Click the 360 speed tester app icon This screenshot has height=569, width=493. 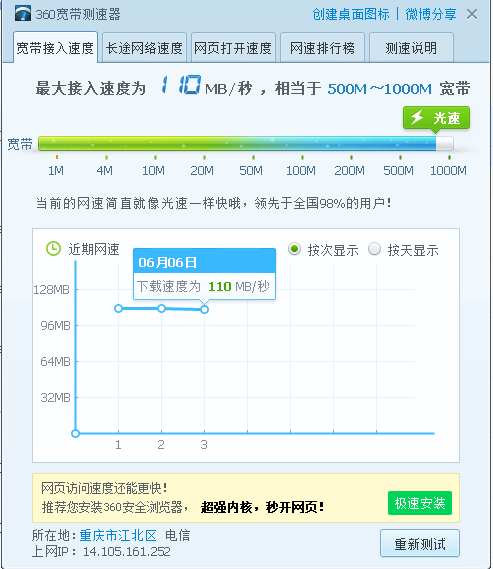[23, 14]
